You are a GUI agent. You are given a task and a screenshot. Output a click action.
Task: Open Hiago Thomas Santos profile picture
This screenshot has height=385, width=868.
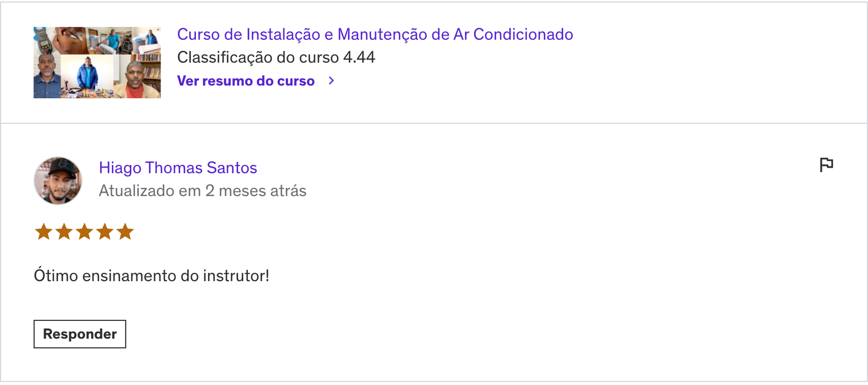58,181
